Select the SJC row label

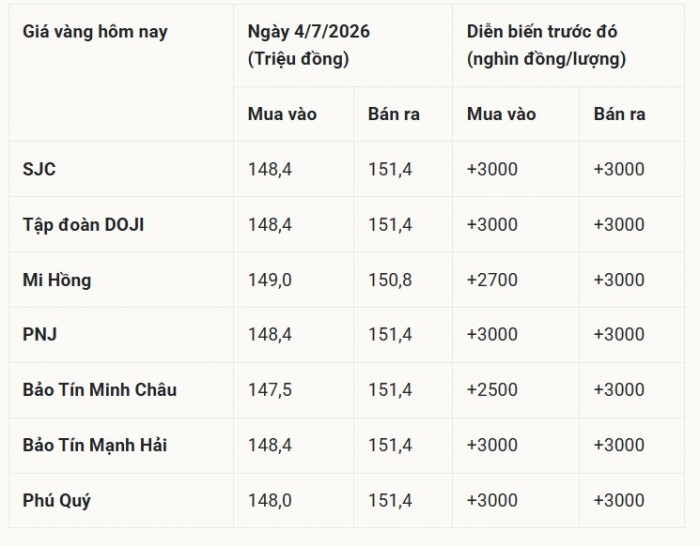[39, 169]
